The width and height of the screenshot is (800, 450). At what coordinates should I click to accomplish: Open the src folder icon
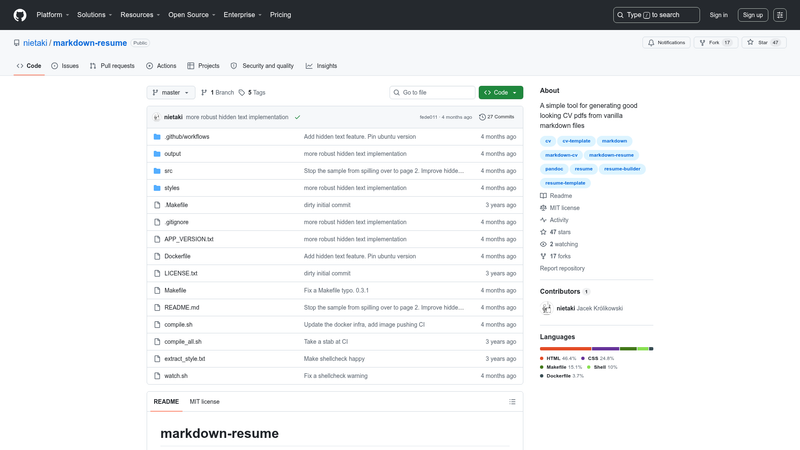tap(157, 171)
